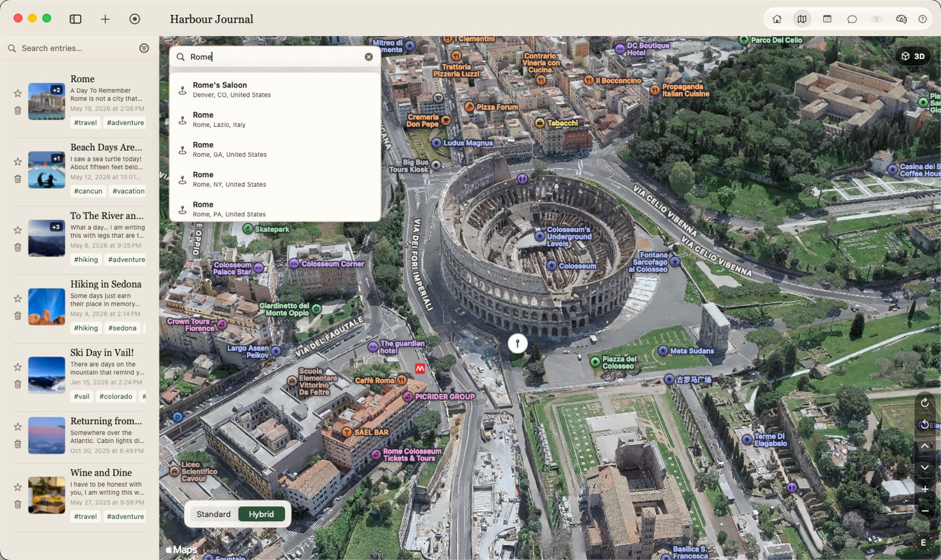Screen dimensions: 941x560
Task: Select the Meta Sudans map marker
Action: pyautogui.click(x=663, y=351)
